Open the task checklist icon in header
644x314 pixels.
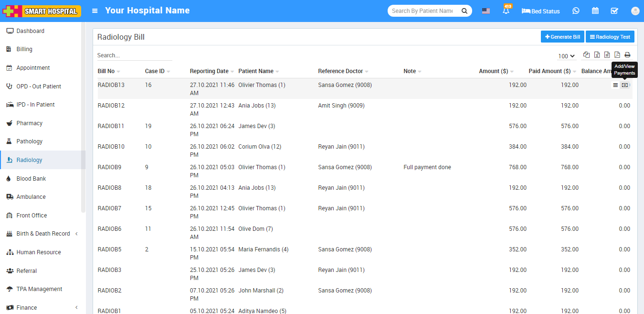(x=614, y=11)
